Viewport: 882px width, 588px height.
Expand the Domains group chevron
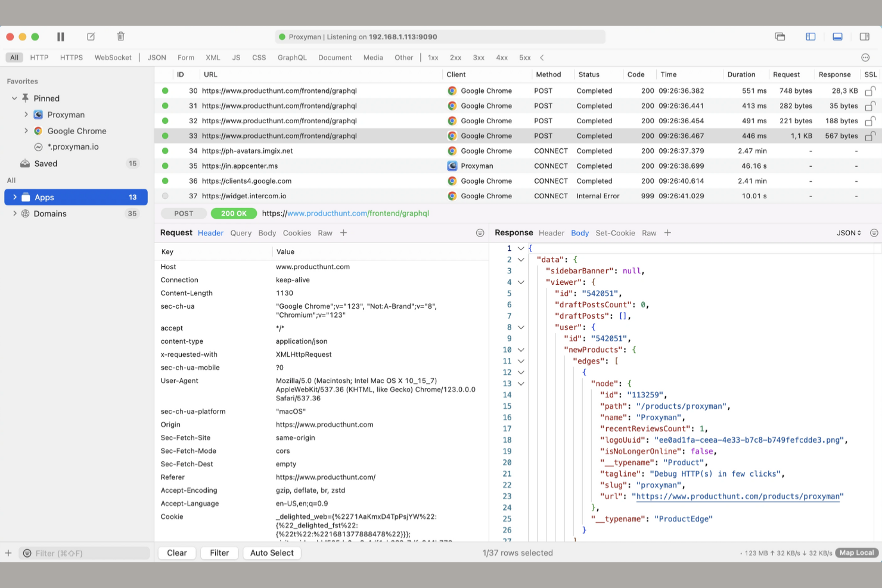pos(14,213)
